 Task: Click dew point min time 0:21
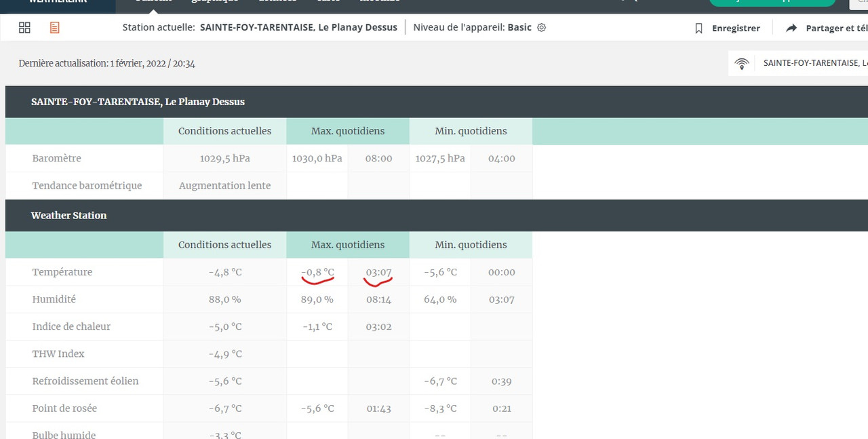point(502,408)
